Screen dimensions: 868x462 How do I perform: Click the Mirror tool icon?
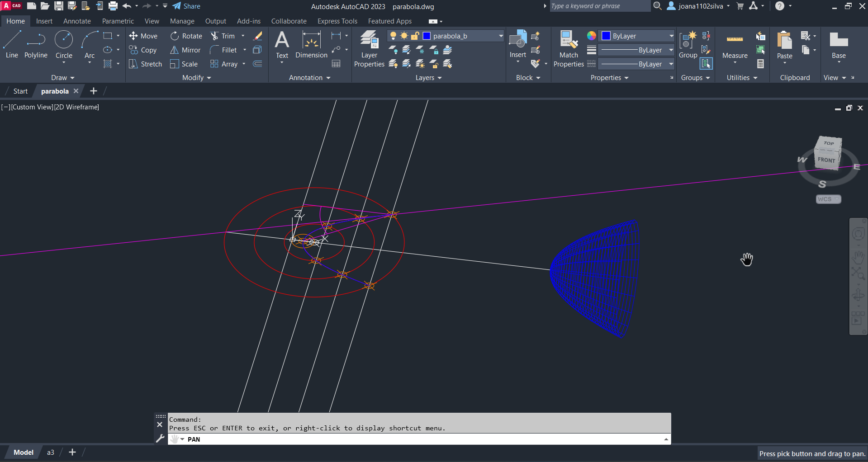(x=174, y=50)
